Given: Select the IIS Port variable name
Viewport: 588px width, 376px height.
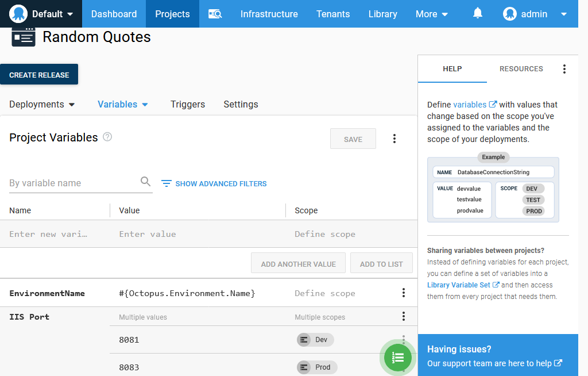Looking at the screenshot, I should [x=29, y=317].
